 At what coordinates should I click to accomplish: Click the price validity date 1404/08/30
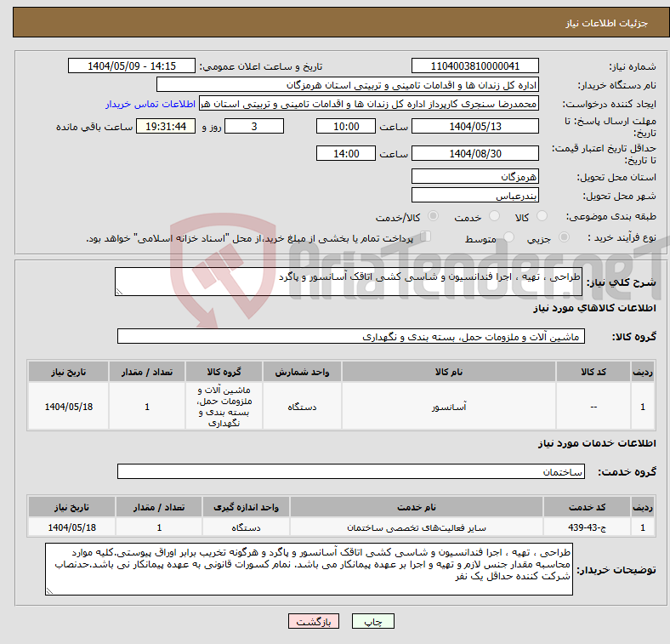click(474, 153)
